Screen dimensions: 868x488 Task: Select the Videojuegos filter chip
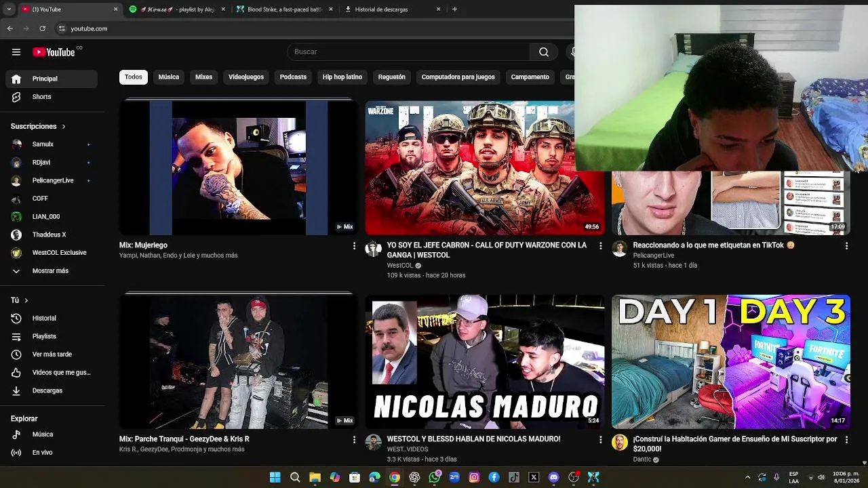(246, 77)
